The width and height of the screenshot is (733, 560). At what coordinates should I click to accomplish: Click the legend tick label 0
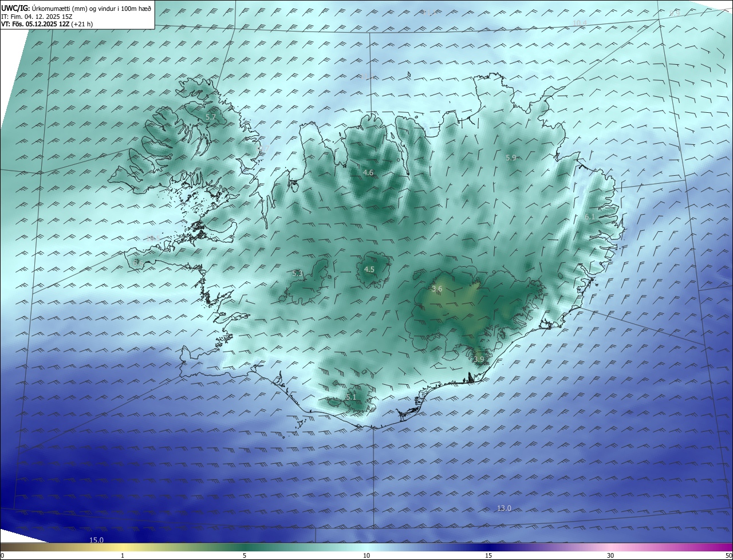point(2,555)
